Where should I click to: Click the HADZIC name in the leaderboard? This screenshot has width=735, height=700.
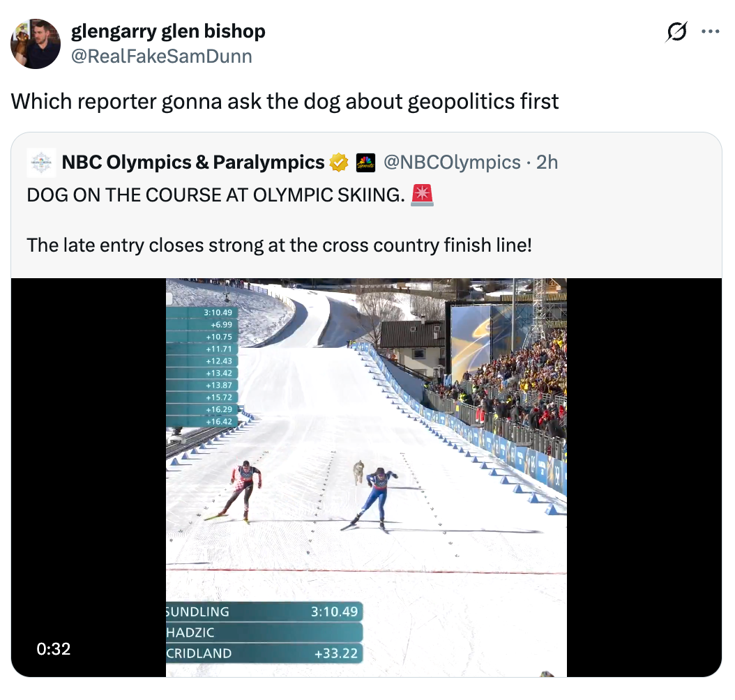point(265,632)
